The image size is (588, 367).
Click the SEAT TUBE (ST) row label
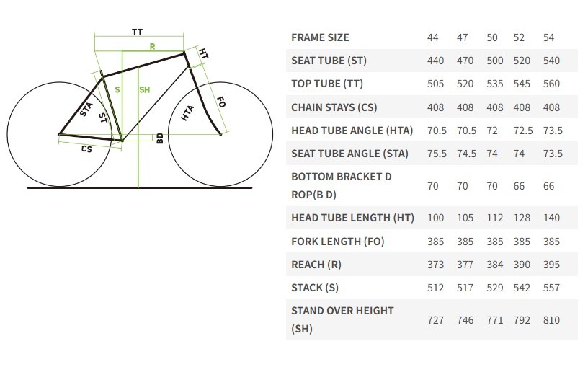329,61
